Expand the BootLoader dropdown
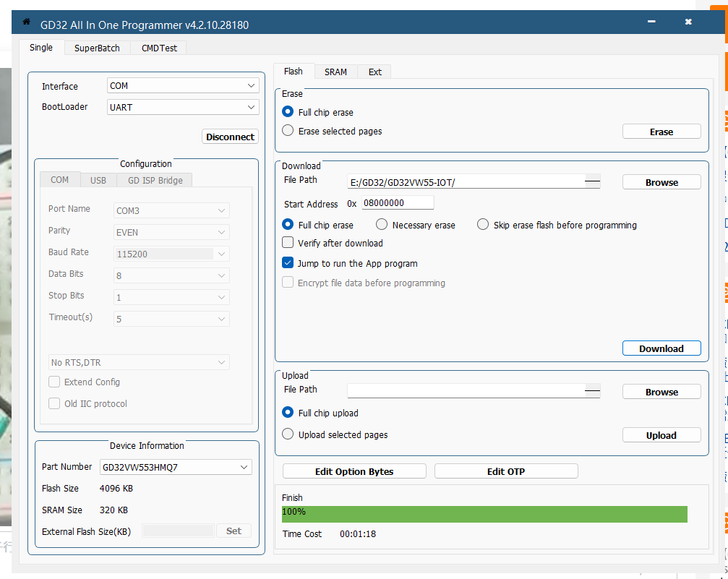This screenshot has width=728, height=579. pos(182,107)
